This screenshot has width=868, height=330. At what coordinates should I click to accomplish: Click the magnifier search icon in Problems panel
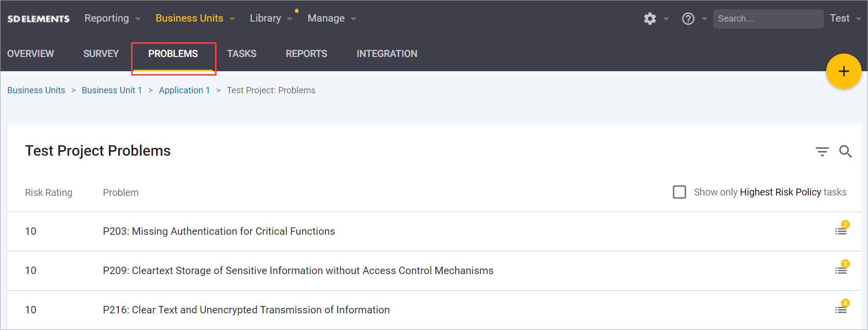click(x=845, y=151)
